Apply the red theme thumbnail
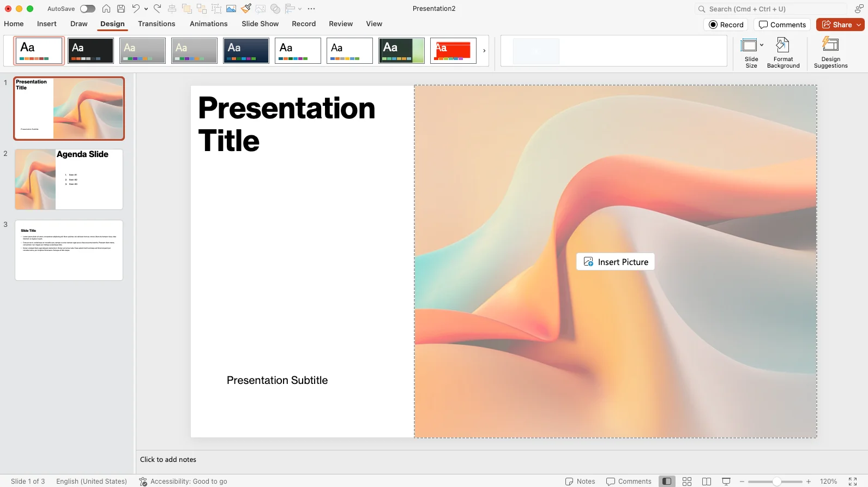The height and width of the screenshot is (487, 868). tap(453, 51)
